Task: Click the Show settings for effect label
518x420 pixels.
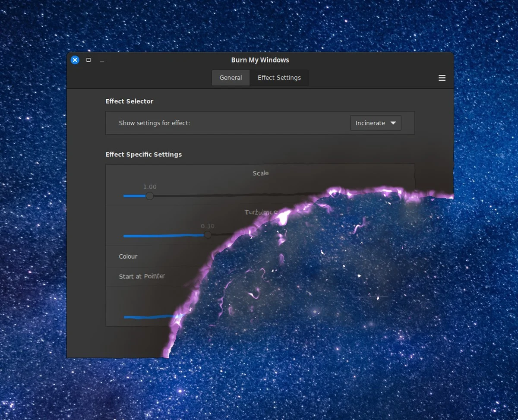Action: pyautogui.click(x=154, y=123)
